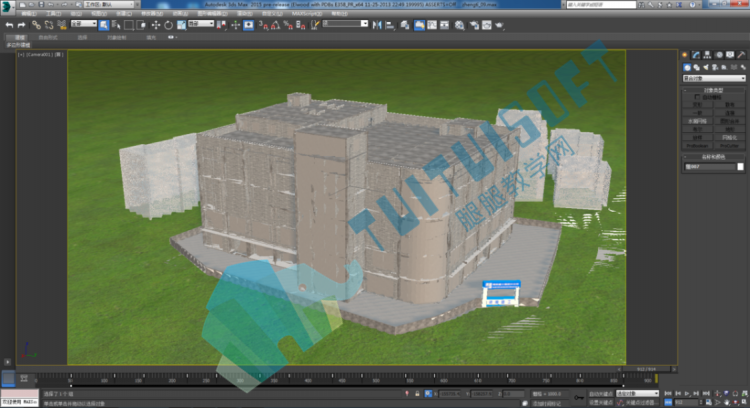
Task: Toggle the Selection Lock icon in status bar
Action: coord(418,394)
